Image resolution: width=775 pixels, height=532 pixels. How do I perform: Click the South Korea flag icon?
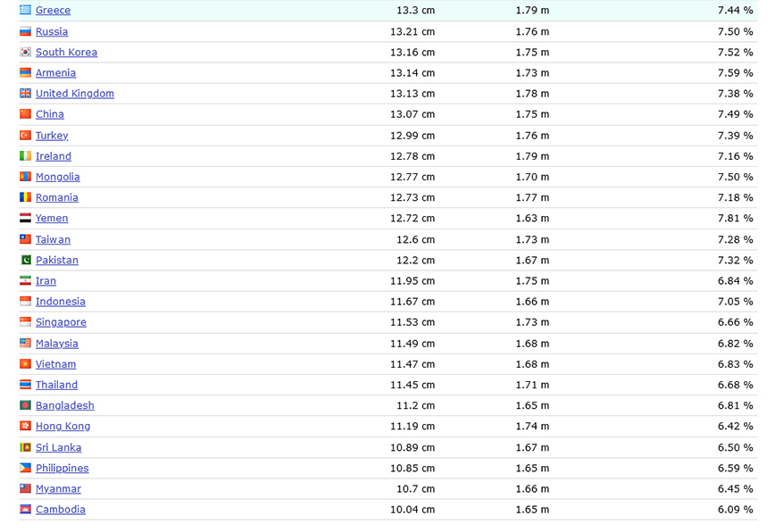coord(25,52)
